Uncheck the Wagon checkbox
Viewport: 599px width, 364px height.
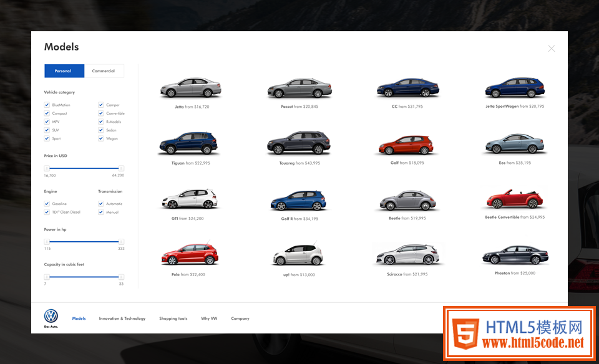101,138
